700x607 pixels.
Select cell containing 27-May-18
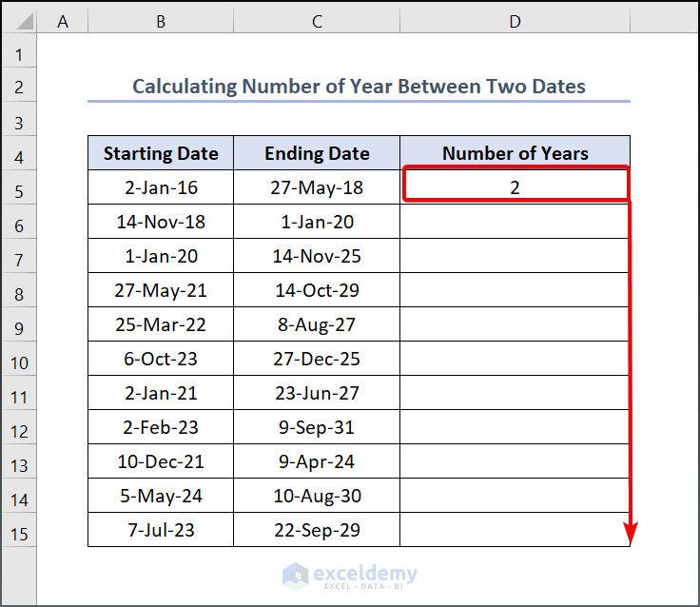317,187
